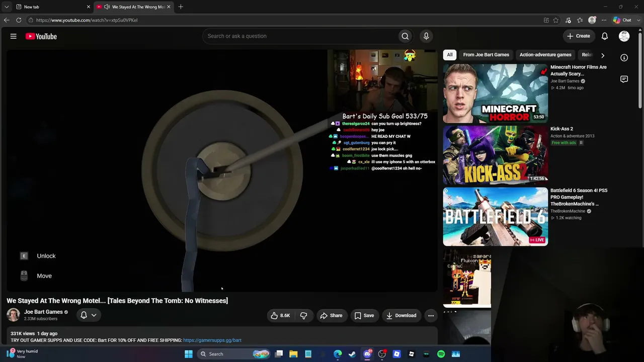The image size is (644, 362).
Task: Open the Kick-Ass 2 title link
Action: click(x=561, y=129)
